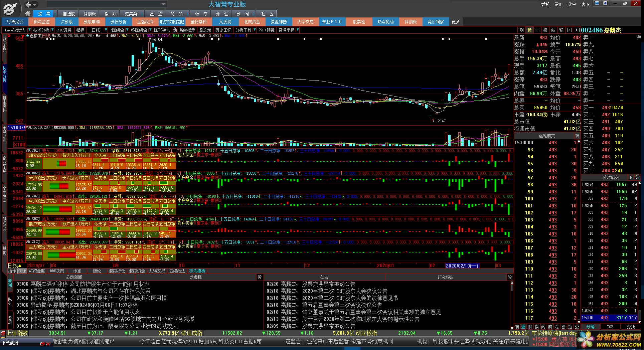Expand the 多图组合 dropdown arrow
This screenshot has height=350, width=644.
(x=150, y=30)
